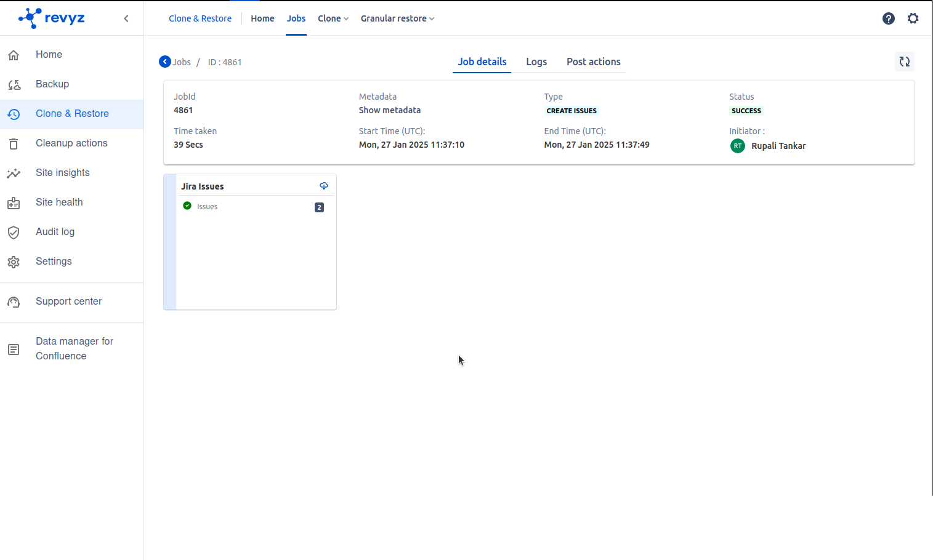Click the RT initiator avatar
The width and height of the screenshot is (933, 560).
coord(737,146)
